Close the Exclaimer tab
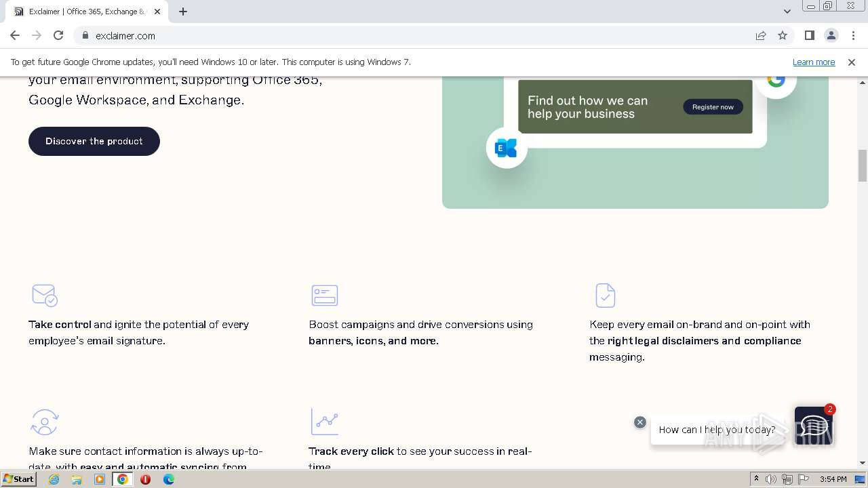Image resolution: width=868 pixels, height=488 pixels. point(157,12)
